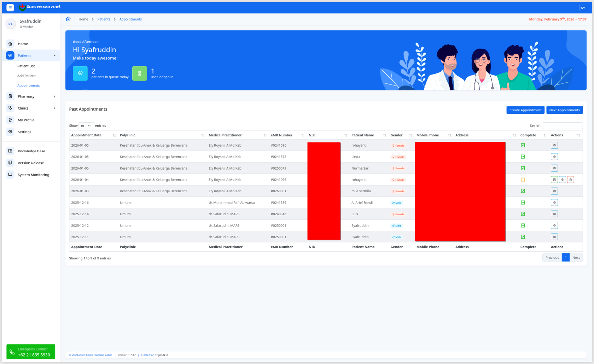Image resolution: width=594 pixels, height=364 pixels.
Task: Toggle Complete checkbox for Nurma Sari
Action: [523, 168]
